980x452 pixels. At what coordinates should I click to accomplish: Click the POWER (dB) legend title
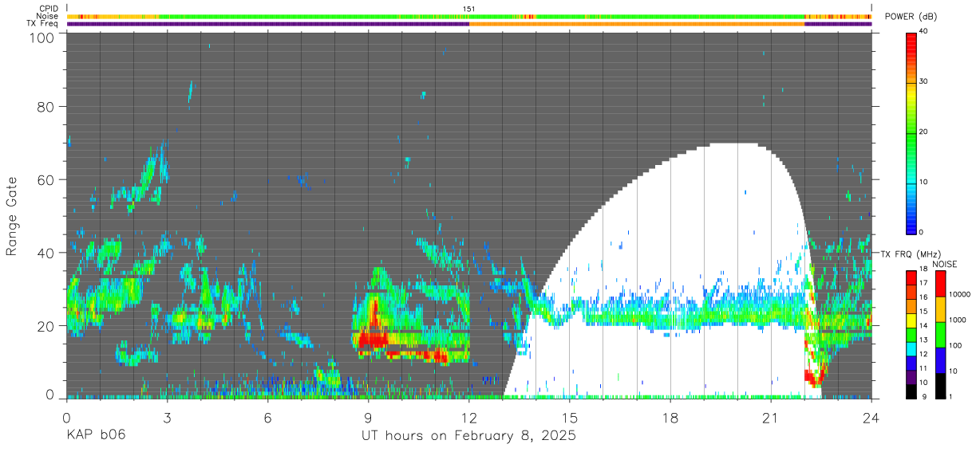tap(912, 17)
